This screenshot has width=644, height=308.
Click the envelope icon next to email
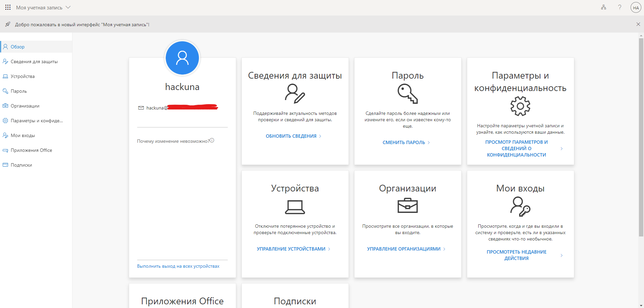[141, 108]
